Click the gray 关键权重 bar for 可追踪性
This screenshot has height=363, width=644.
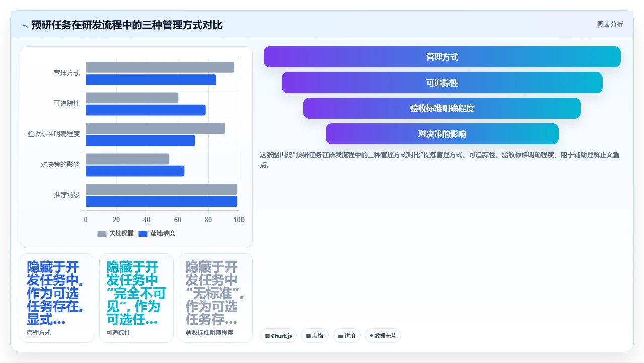(x=132, y=98)
